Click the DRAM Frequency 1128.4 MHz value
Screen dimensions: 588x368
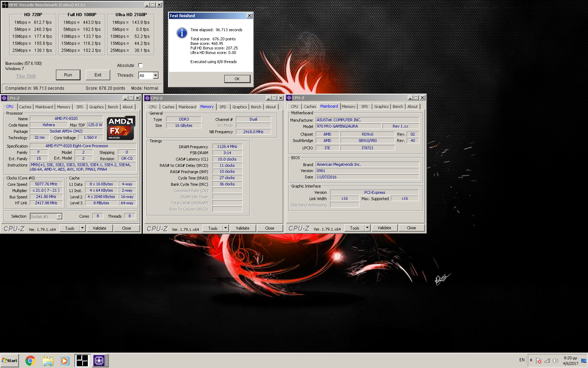227,147
